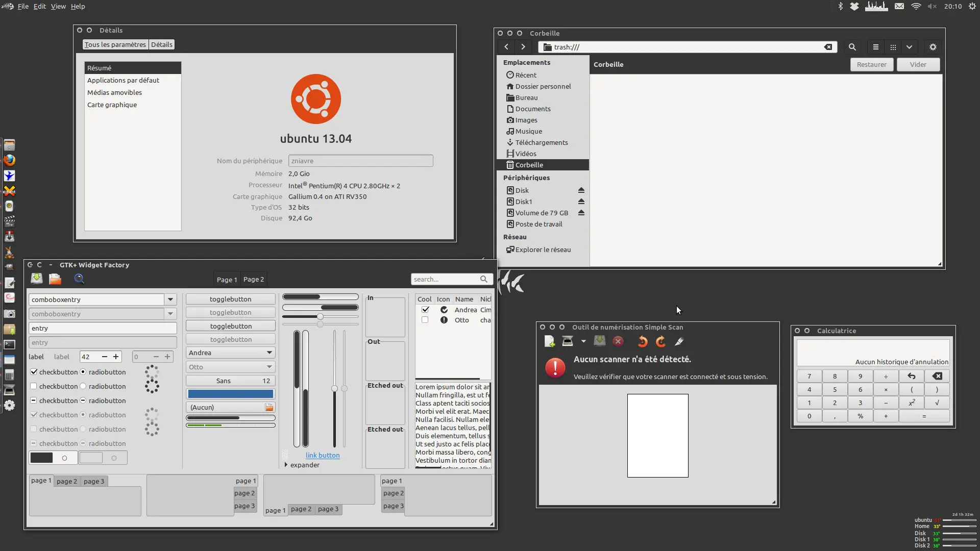
Task: Click the search field in Widget Factory
Action: (x=451, y=279)
